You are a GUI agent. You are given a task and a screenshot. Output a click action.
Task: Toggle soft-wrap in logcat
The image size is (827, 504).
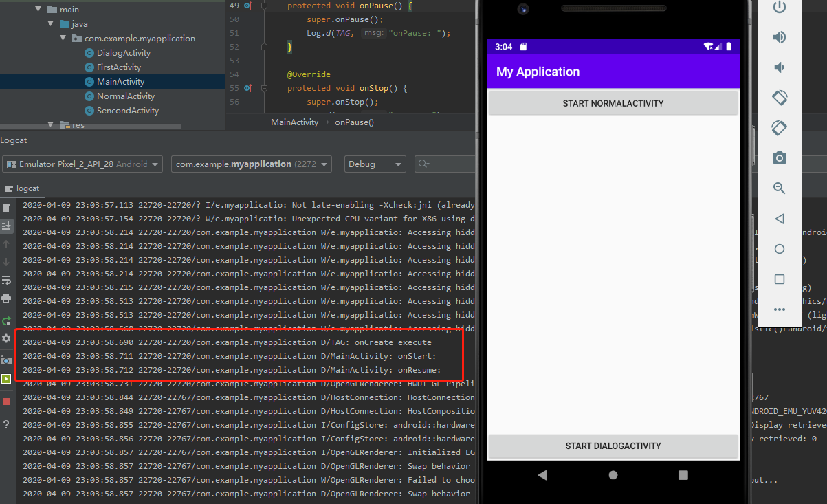point(6,280)
